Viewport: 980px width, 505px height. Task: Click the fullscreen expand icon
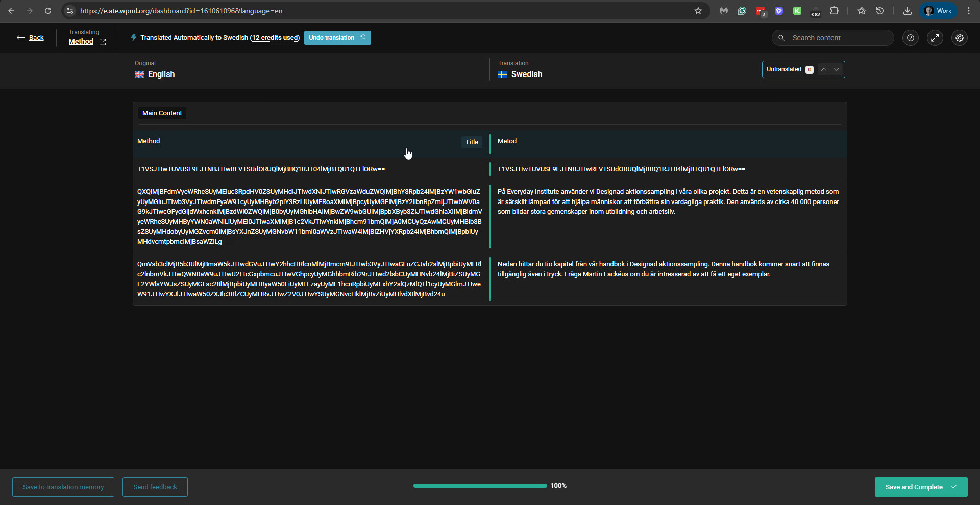click(935, 38)
